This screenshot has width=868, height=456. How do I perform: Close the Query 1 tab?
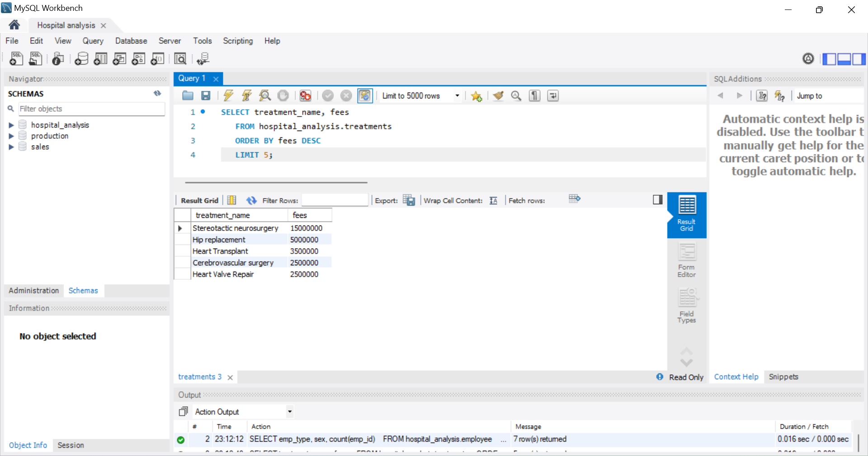pyautogui.click(x=216, y=79)
